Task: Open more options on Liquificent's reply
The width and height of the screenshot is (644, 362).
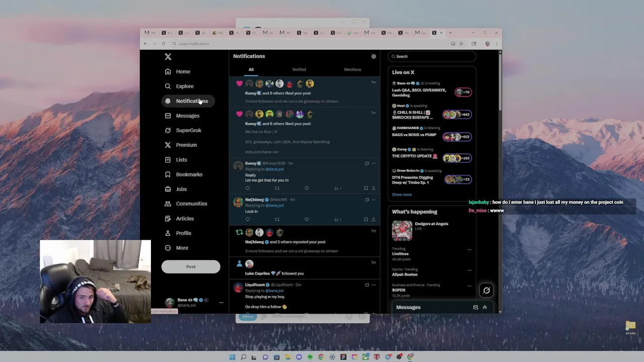Action: point(373,285)
